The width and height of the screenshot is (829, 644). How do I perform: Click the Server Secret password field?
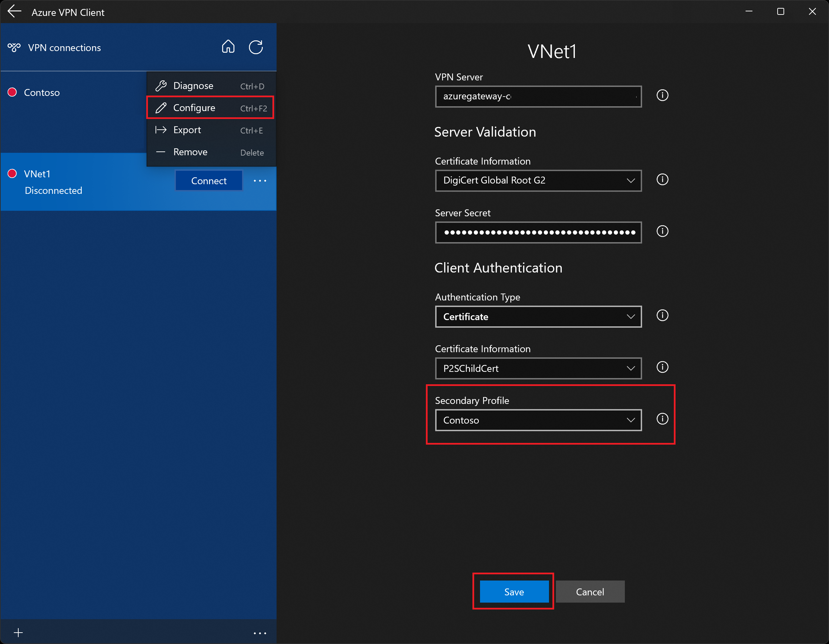pos(538,232)
